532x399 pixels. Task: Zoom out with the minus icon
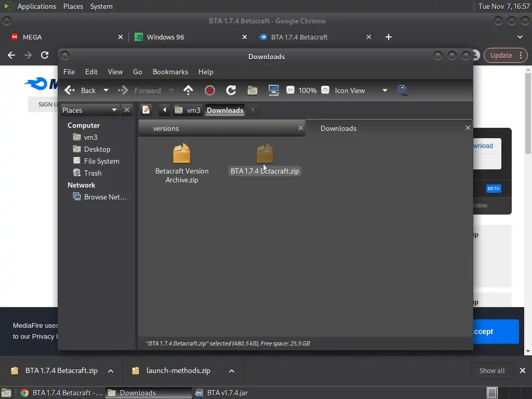pos(290,90)
